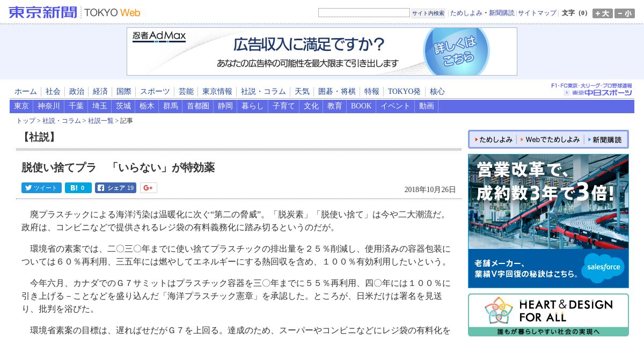Viewport: 644px width, 338px height.
Task: Bookmark with Hatena B! button
Action: pyautogui.click(x=78, y=188)
